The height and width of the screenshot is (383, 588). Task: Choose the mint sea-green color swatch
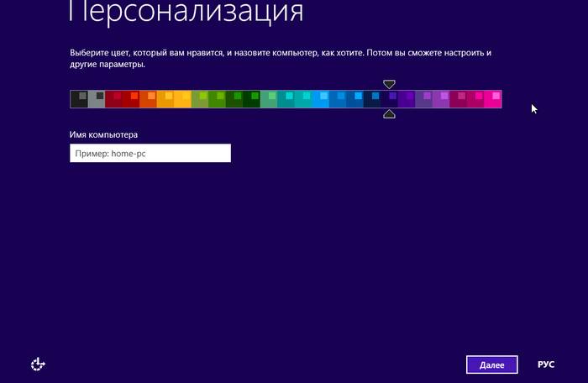pyautogui.click(x=269, y=99)
